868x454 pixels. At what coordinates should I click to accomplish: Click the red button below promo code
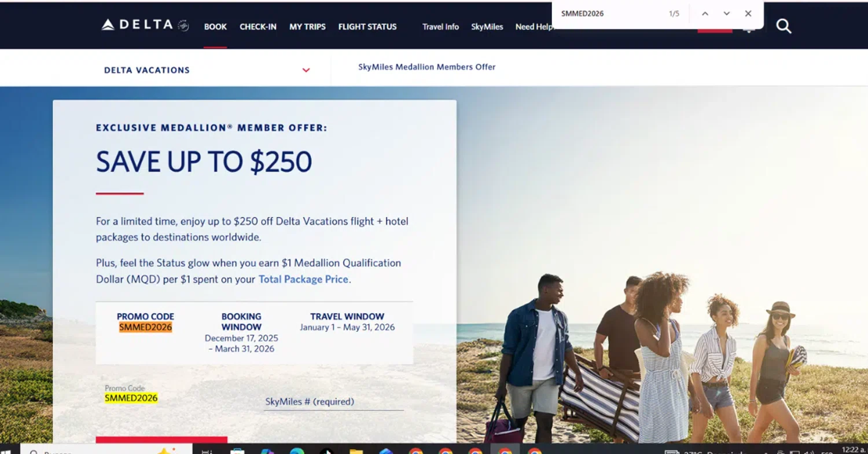[x=161, y=440]
